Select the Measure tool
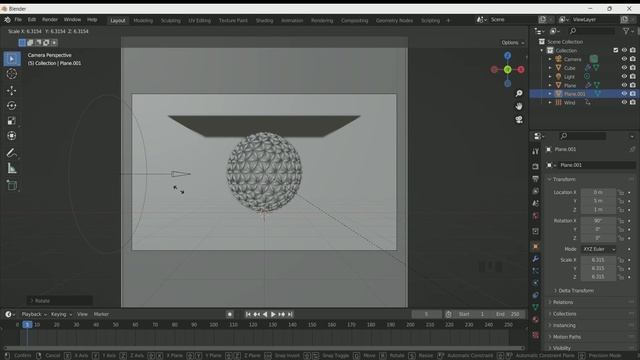The width and height of the screenshot is (640, 360). (x=12, y=168)
